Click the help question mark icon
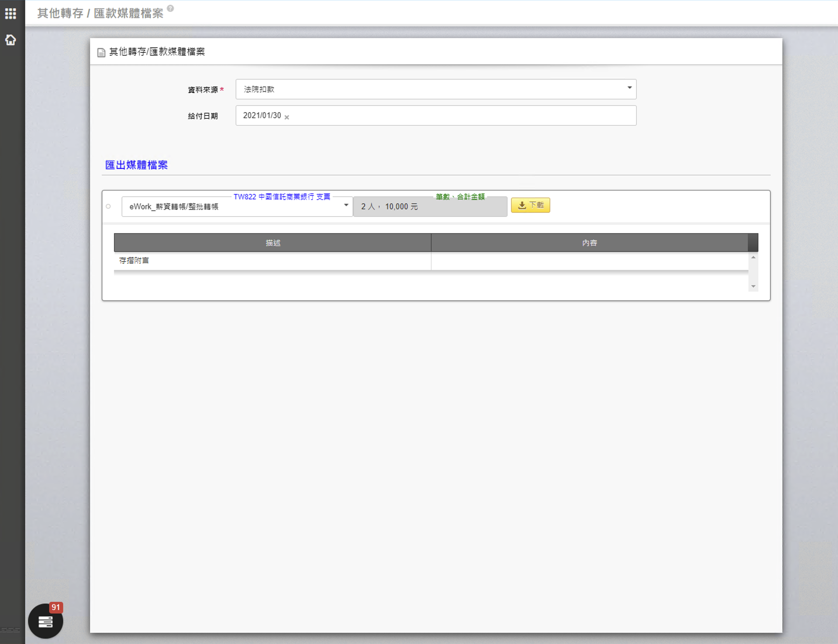Image resolution: width=838 pixels, height=644 pixels. coord(170,8)
